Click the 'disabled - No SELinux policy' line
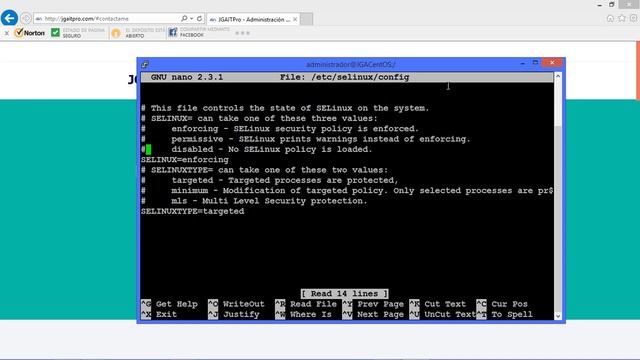 click(256, 149)
